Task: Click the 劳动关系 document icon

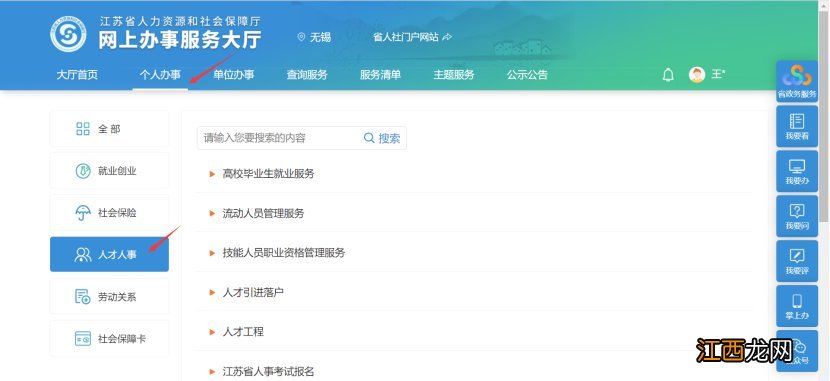Action: click(83, 296)
